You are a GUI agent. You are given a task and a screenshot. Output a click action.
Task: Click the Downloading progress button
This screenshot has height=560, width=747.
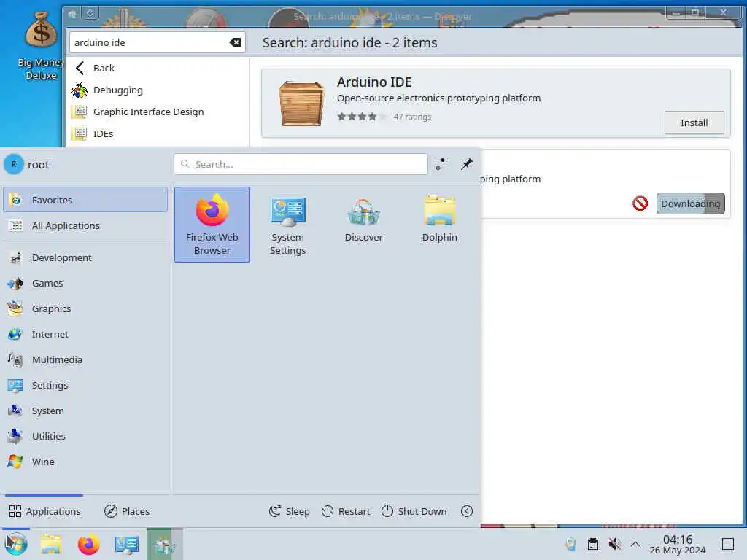pos(690,203)
